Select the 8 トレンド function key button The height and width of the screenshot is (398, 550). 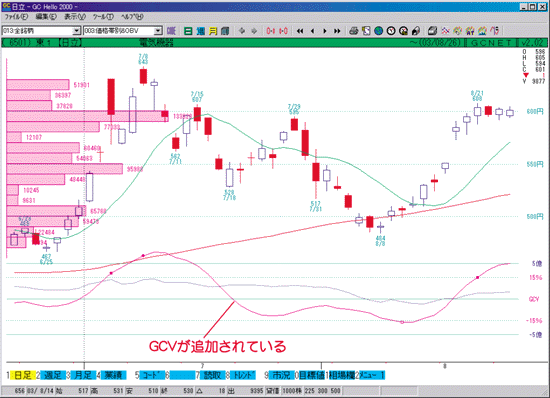point(241,375)
